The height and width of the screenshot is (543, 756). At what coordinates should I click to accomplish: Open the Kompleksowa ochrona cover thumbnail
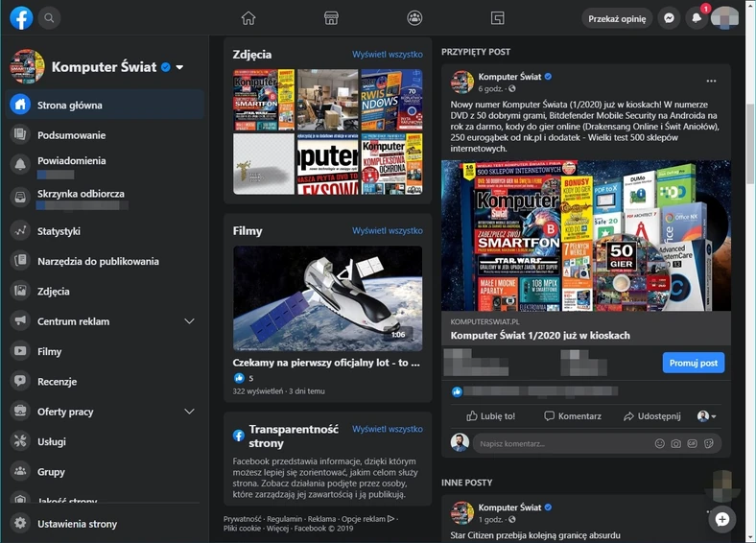(x=392, y=164)
